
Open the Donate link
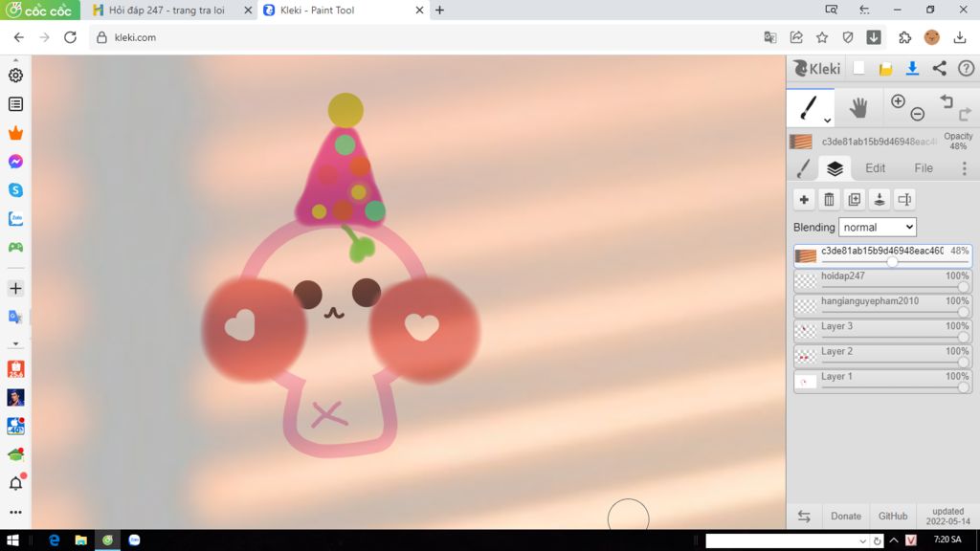click(846, 516)
